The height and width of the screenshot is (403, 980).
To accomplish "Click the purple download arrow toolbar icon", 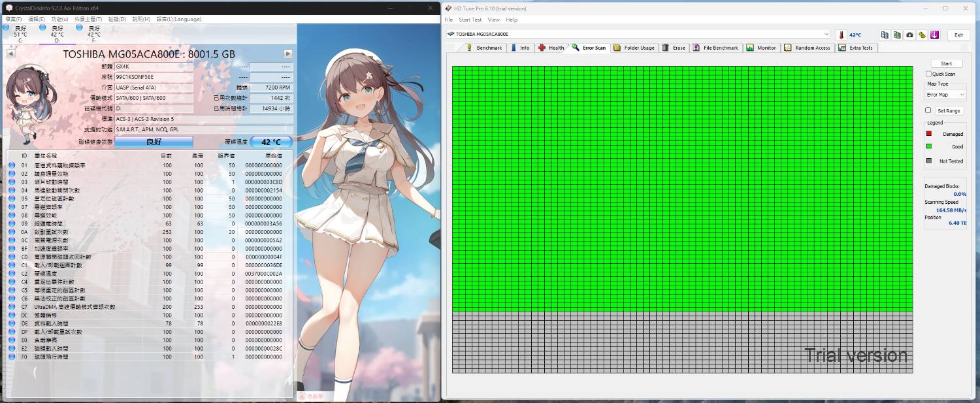I will click(x=934, y=35).
